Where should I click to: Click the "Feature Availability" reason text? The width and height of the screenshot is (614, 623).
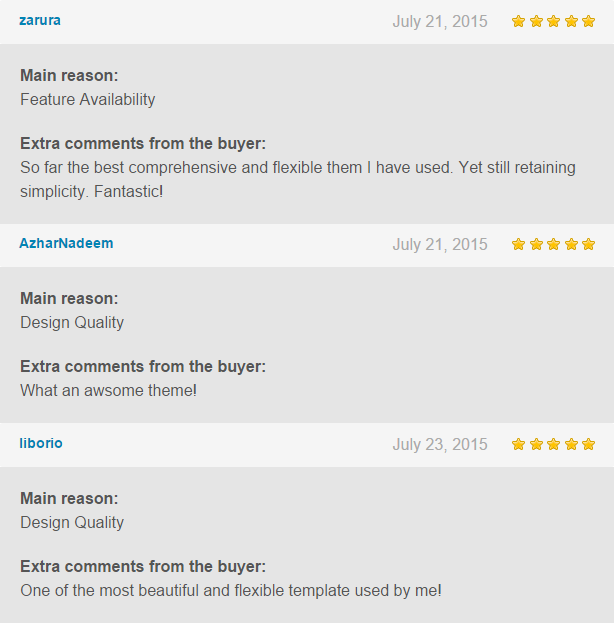click(88, 99)
